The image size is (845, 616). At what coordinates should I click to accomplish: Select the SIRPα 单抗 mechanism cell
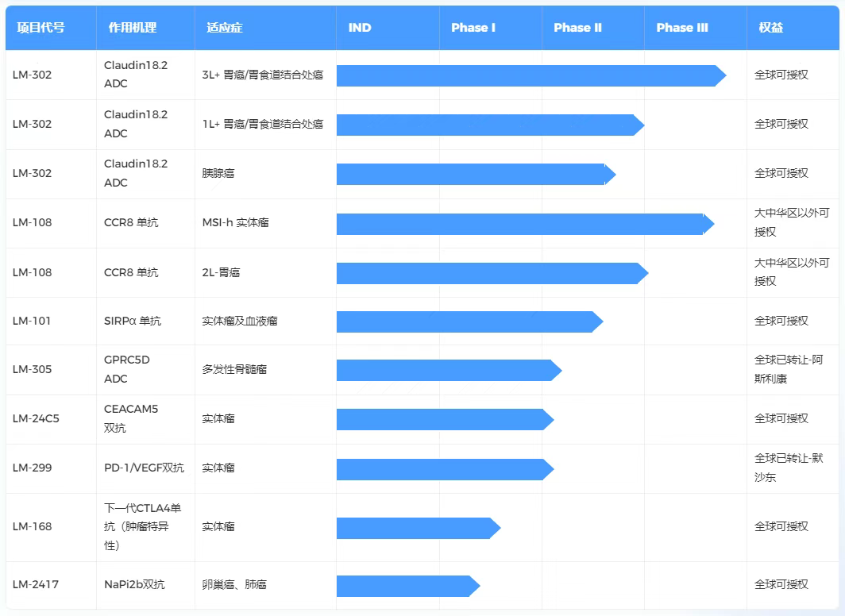(132, 321)
